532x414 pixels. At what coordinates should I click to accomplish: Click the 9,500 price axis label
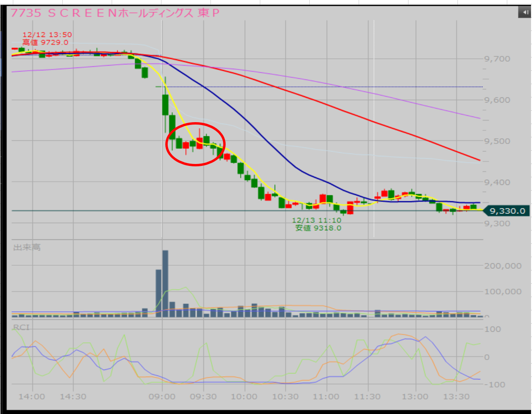click(497, 141)
